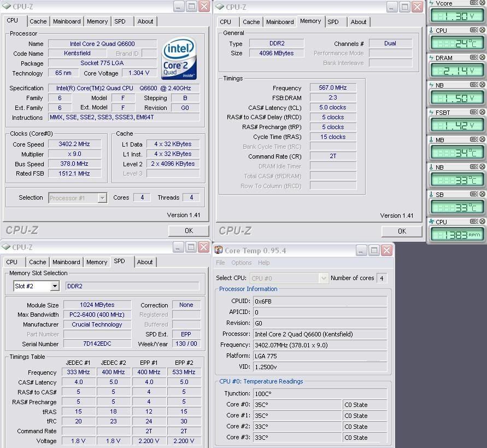Click the magnet dock icon on the CPU temperature panel
The height and width of the screenshot is (448, 487).
point(474,30)
